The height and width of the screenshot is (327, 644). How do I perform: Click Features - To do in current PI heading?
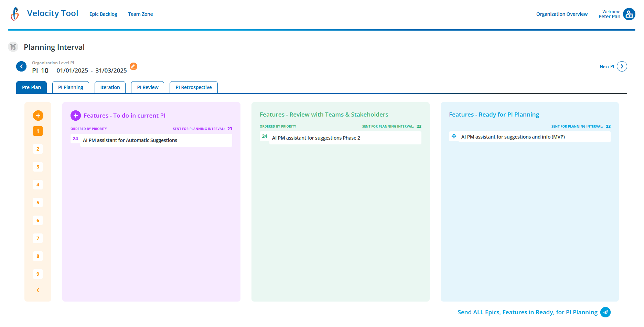(125, 116)
